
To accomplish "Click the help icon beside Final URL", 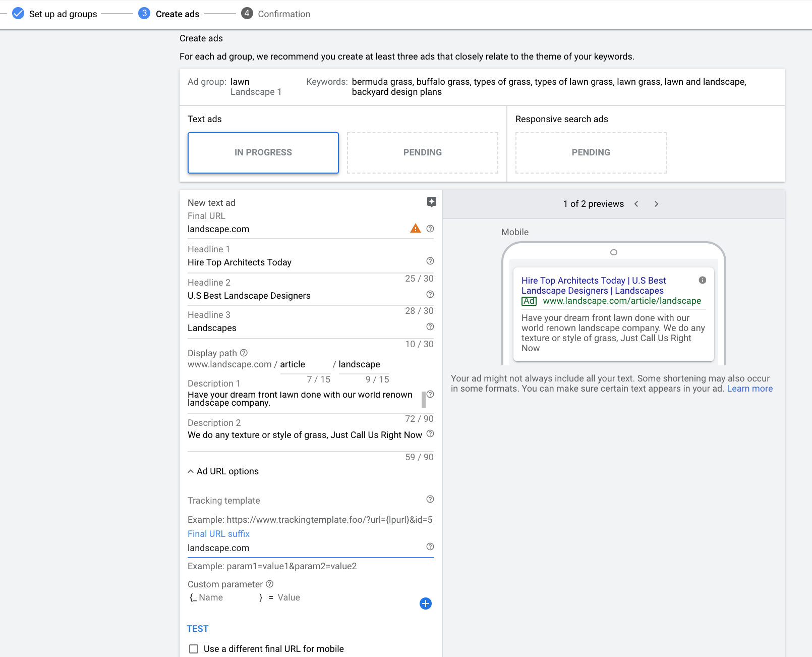I will tap(430, 229).
